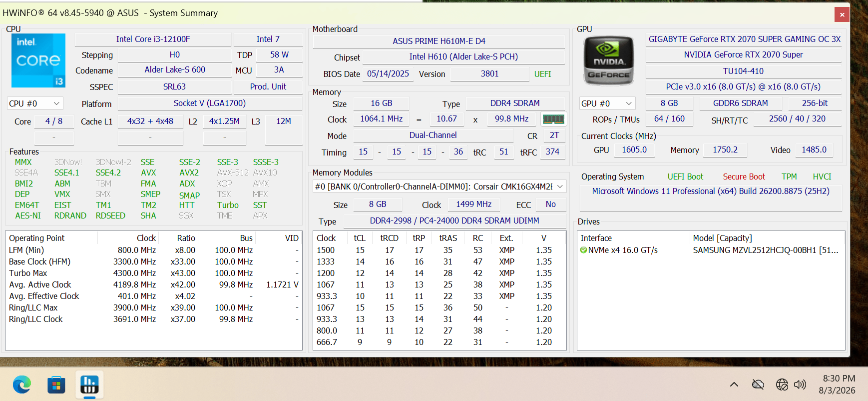Image resolution: width=868 pixels, height=401 pixels.
Task: Click the HVCI status label
Action: click(822, 176)
